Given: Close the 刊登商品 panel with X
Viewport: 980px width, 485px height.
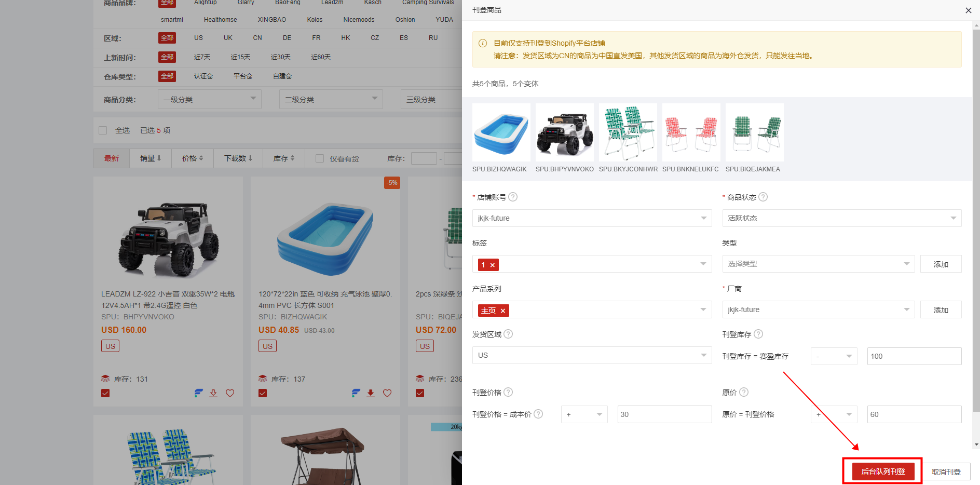Looking at the screenshot, I should (x=968, y=10).
